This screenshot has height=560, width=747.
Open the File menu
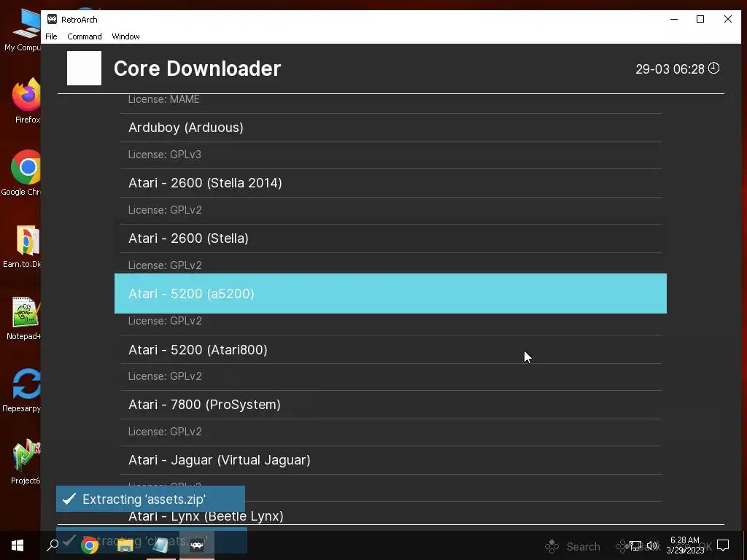tap(51, 36)
